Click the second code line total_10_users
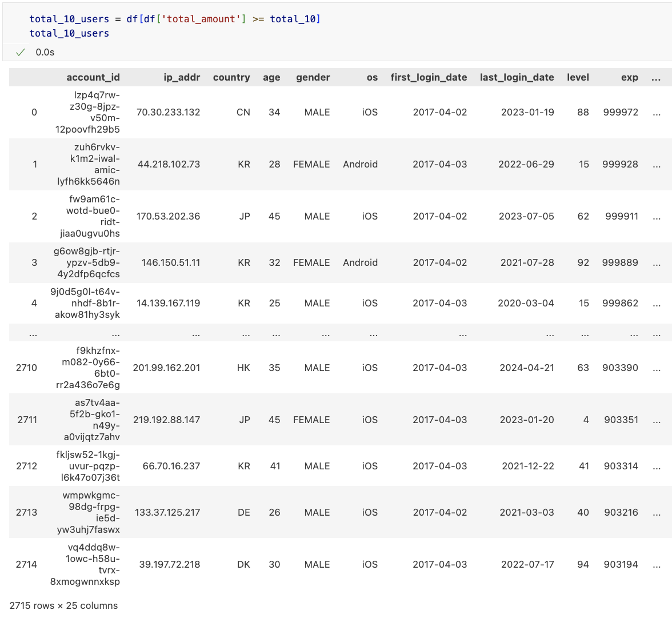The image size is (672, 622). point(69,33)
